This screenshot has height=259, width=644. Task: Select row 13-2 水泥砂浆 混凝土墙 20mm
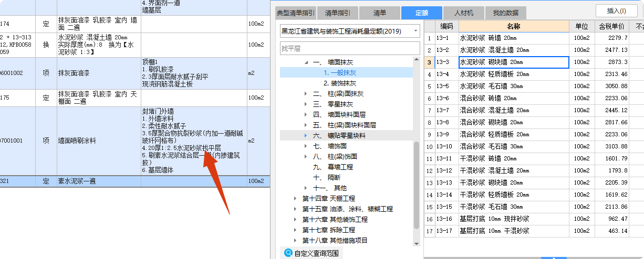(x=533, y=50)
